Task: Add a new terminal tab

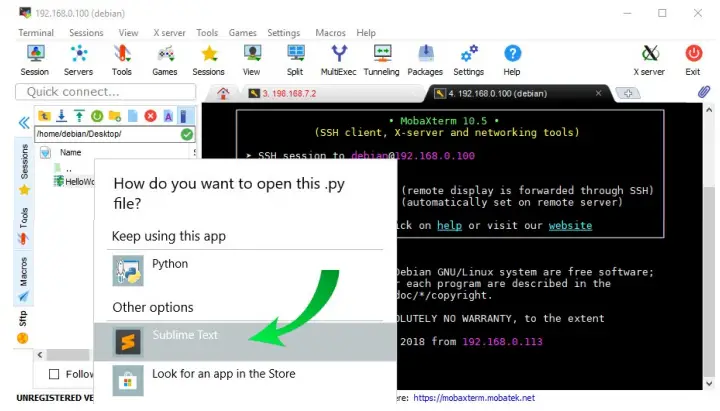Action: 628,93
